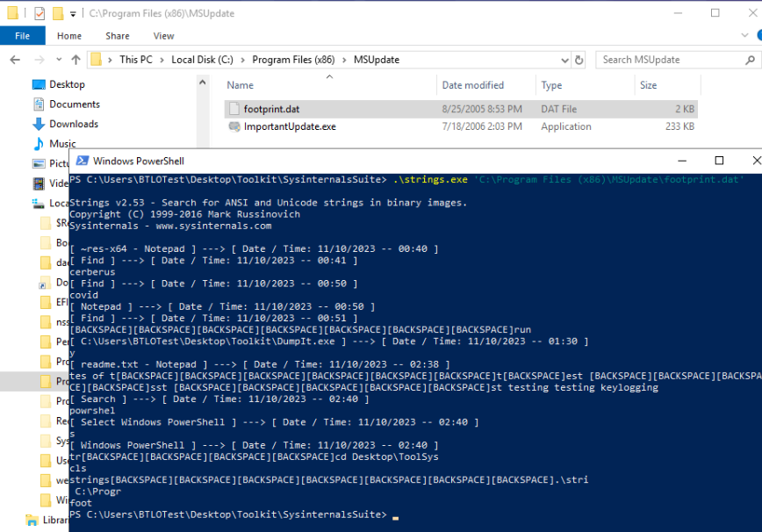Navigate to Local Disk (C:) breadcrumb

[202, 60]
